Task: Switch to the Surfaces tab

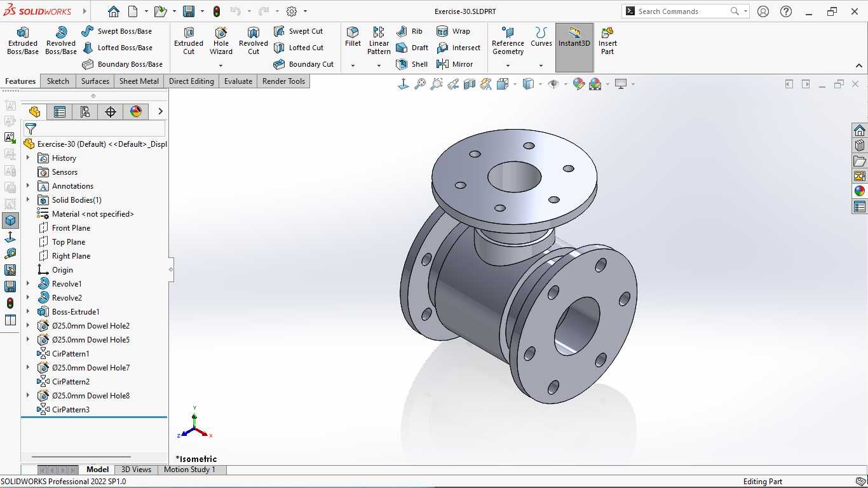Action: pos(95,81)
